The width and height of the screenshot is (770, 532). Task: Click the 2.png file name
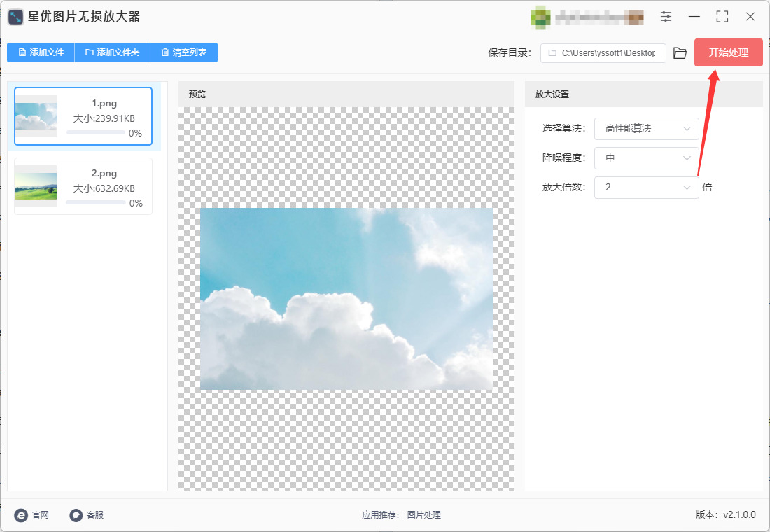point(104,173)
